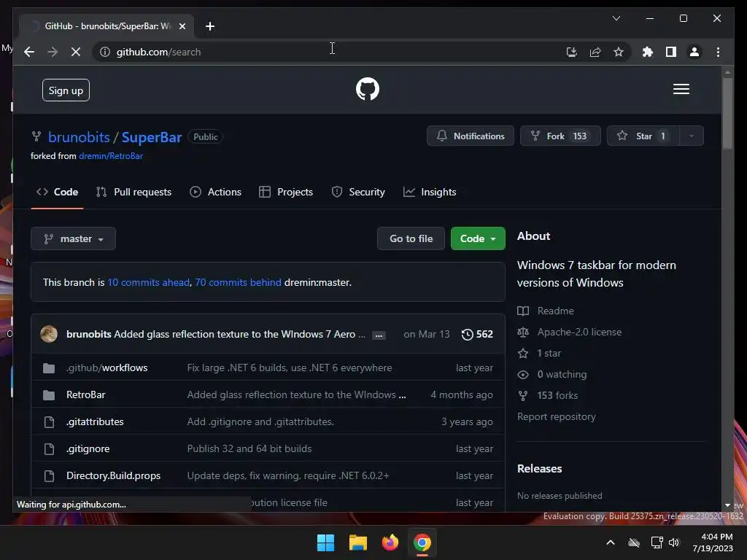
Task: Click Chrome icon in the taskbar
Action: coord(422,542)
